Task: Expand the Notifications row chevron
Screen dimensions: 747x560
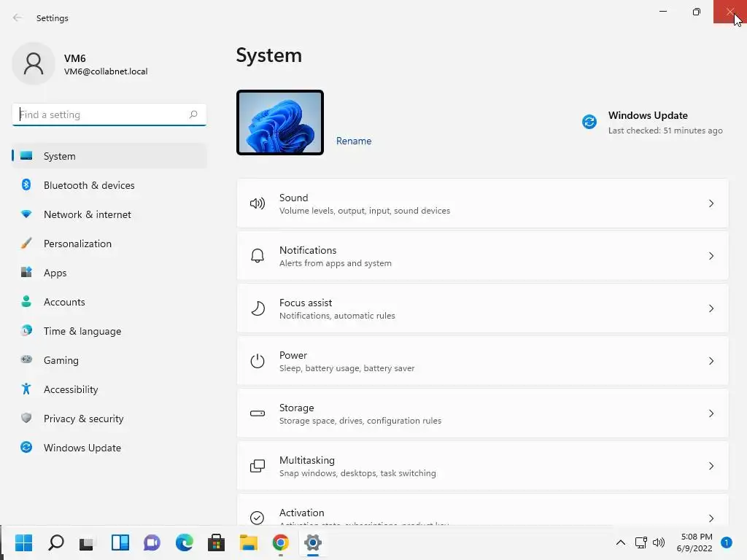Action: (x=711, y=256)
